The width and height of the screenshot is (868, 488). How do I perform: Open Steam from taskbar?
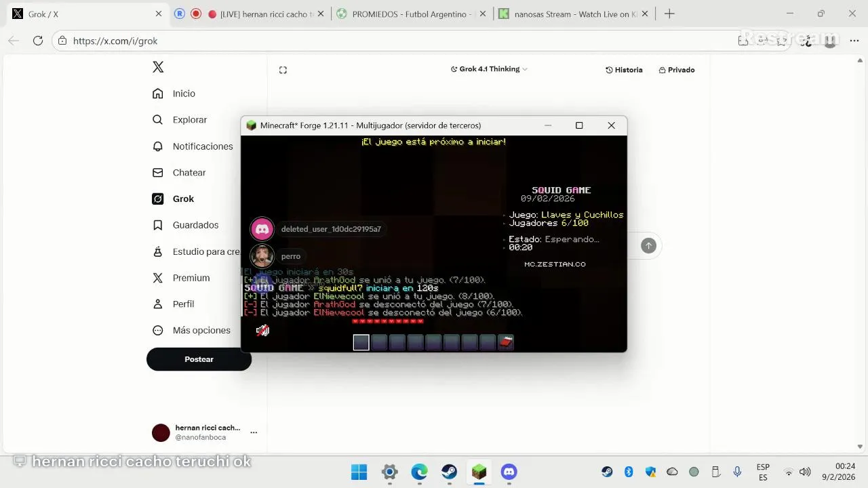pyautogui.click(x=449, y=472)
